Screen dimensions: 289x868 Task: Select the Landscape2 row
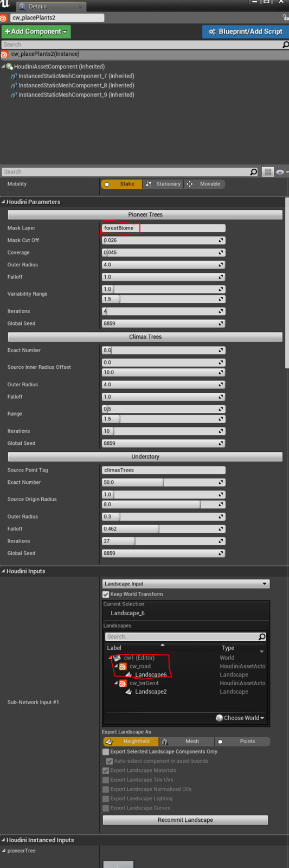[x=186, y=692]
